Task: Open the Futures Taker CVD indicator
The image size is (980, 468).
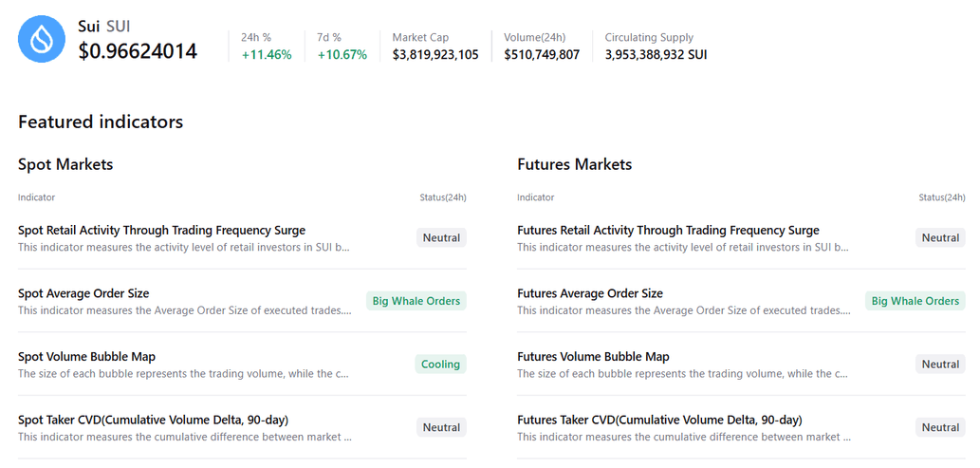Action: [659, 420]
